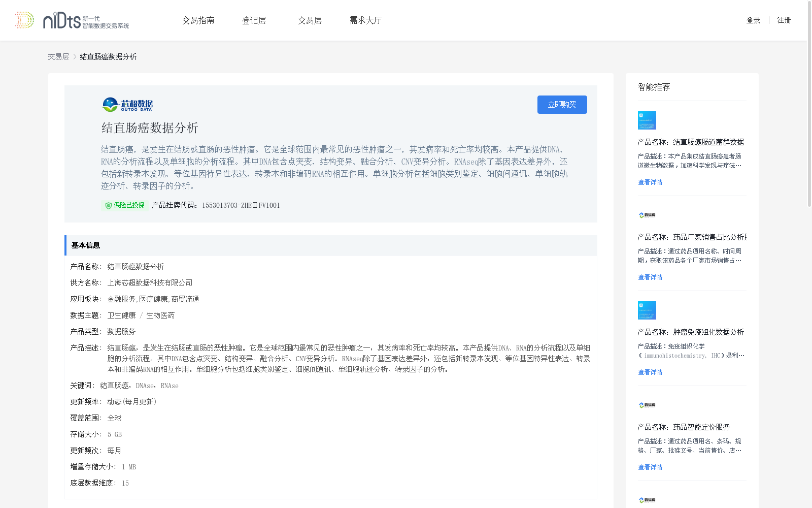The image size is (812, 508).
Task: Click the 动态(每月更新) update frequency value
Action: click(x=132, y=402)
